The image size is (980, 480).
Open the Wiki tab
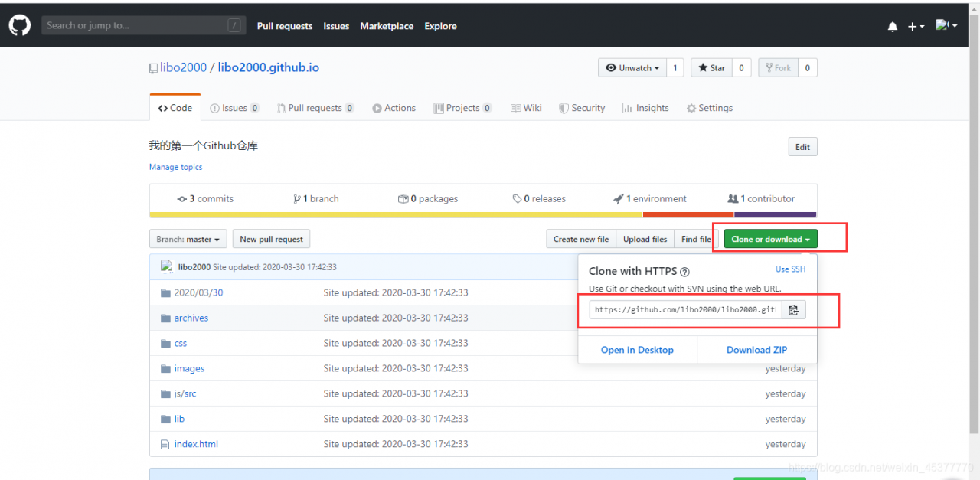pyautogui.click(x=526, y=108)
